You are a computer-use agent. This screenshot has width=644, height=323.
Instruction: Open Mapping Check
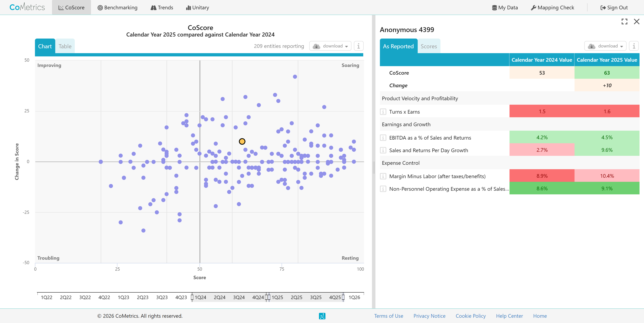click(553, 8)
